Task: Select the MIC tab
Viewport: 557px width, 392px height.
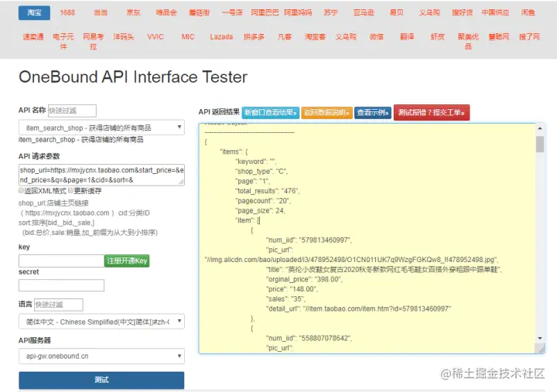Action: 188,37
